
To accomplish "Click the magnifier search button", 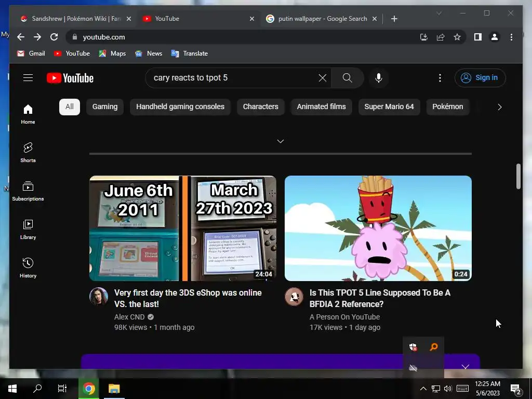I will coord(347,78).
